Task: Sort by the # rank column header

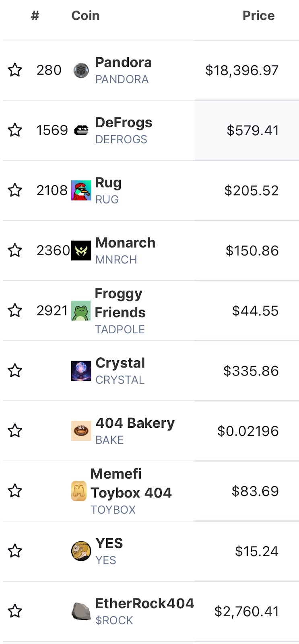Action: [35, 16]
